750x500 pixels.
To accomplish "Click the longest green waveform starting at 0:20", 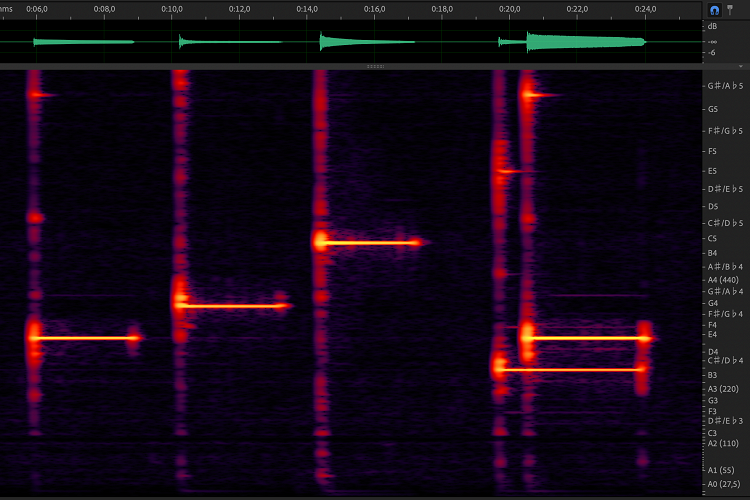I will coord(585,42).
